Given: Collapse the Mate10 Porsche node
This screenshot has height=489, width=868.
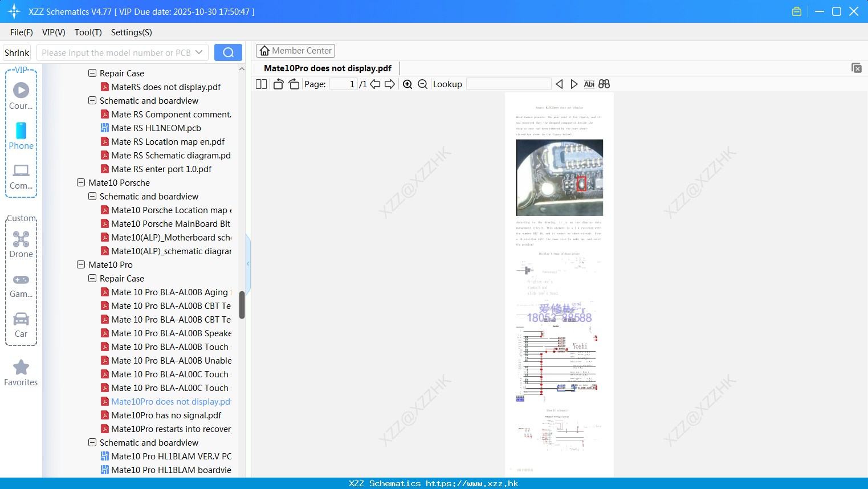Looking at the screenshot, I should click(81, 182).
